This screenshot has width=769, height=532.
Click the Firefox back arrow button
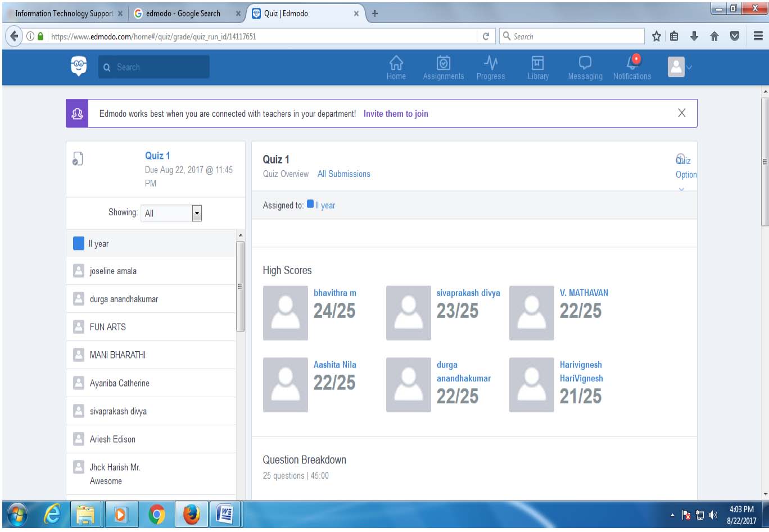click(13, 36)
